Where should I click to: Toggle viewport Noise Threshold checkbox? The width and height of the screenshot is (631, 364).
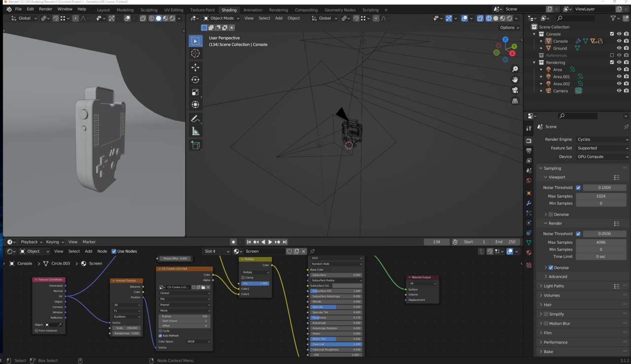578,188
